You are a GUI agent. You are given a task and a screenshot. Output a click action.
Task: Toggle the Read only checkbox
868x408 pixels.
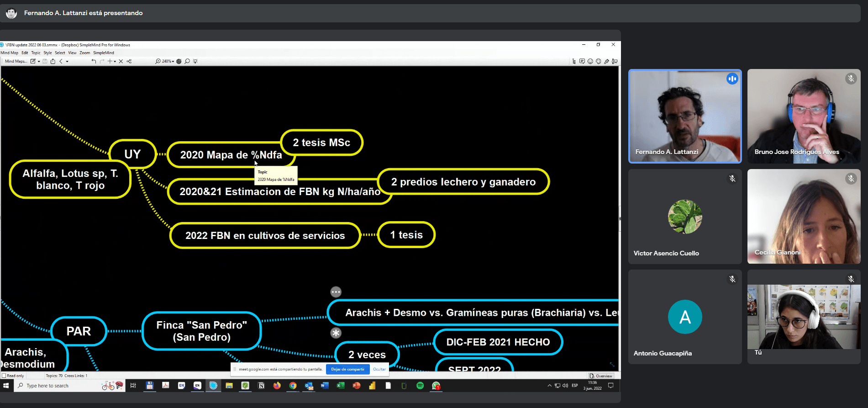(x=4, y=376)
